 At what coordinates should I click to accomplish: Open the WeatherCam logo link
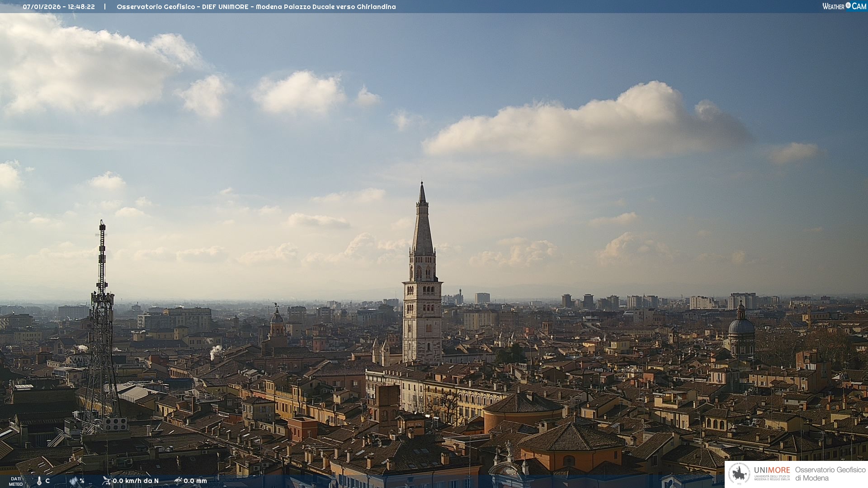(x=844, y=6)
